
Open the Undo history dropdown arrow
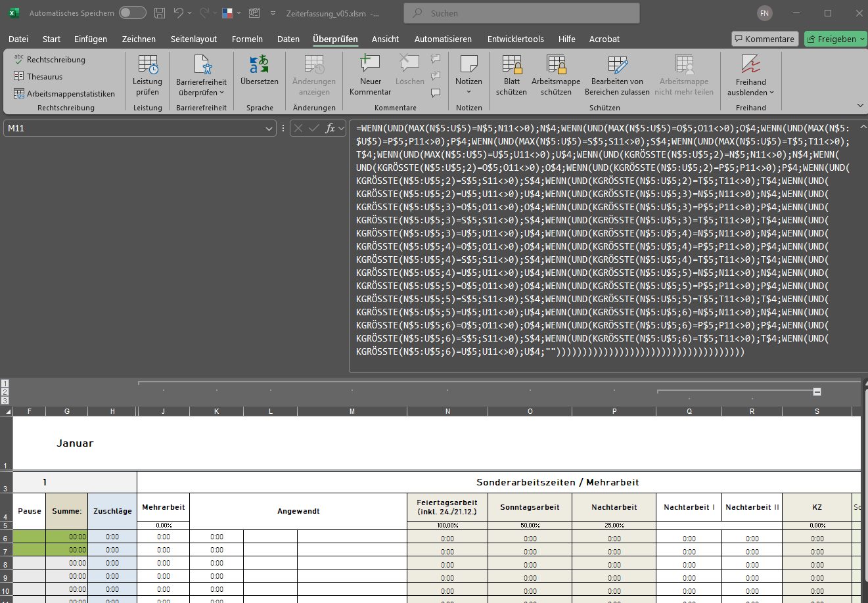190,13
